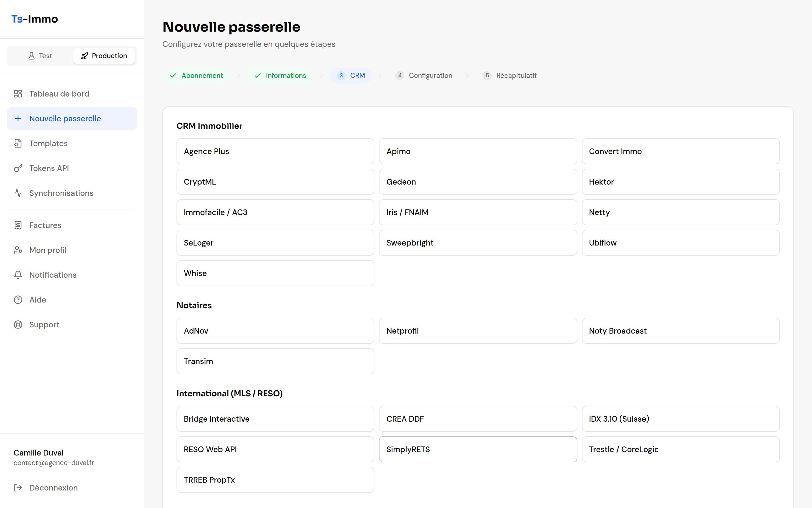Click the flask icon on Test

click(x=32, y=56)
